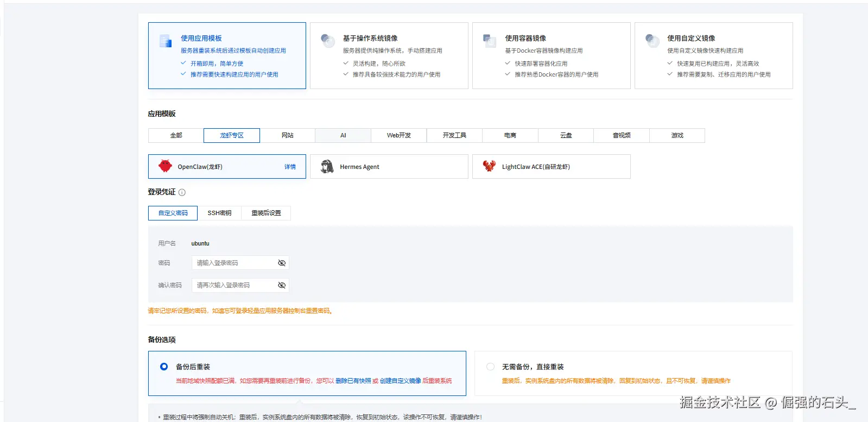Select the LightClaw ACE(自研龙虾) template
Viewport: 868px width, 422px height.
[x=552, y=167]
